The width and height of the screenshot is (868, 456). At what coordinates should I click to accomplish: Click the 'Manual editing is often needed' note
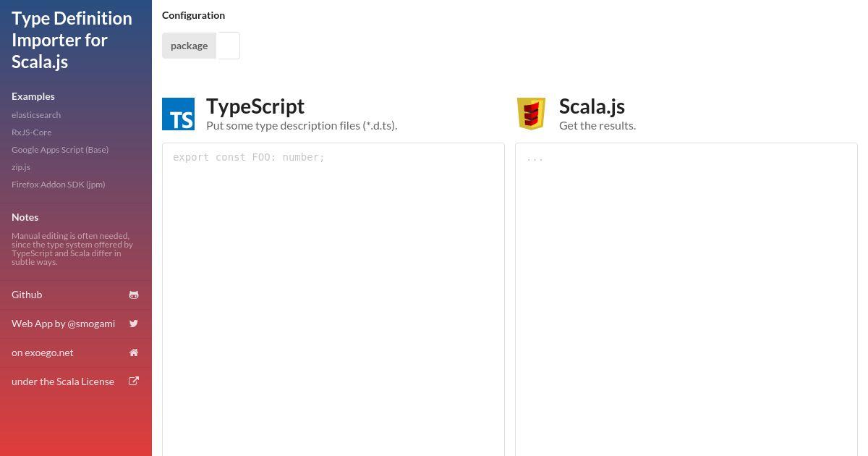pos(72,249)
